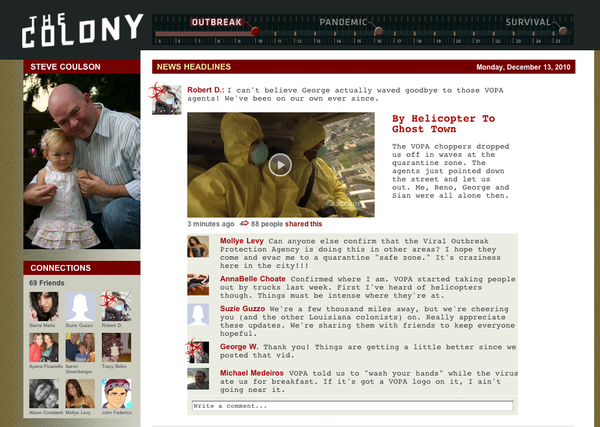Open Mollye Levy's name in comments
The width and height of the screenshot is (600, 427).
click(241, 241)
